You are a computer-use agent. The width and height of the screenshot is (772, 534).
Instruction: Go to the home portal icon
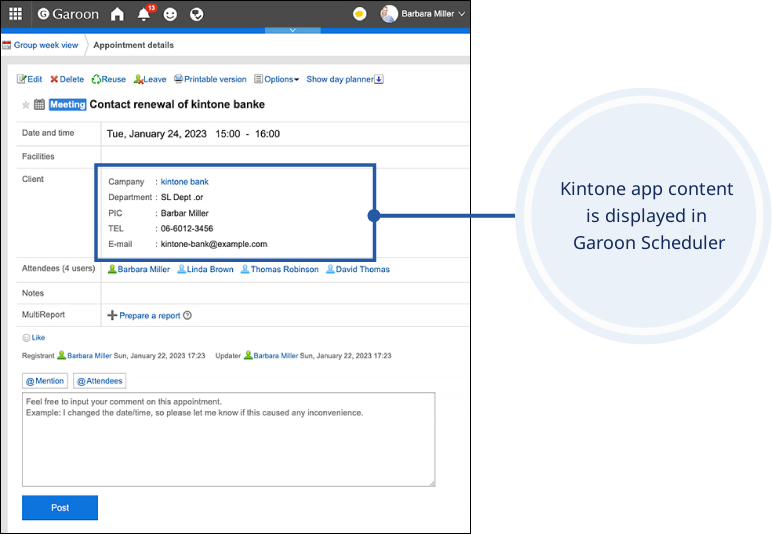coord(117,14)
